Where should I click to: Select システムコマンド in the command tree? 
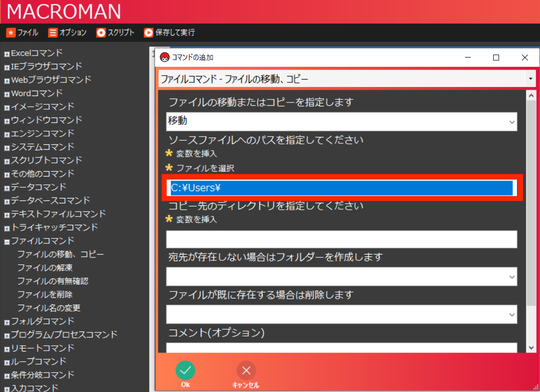(x=42, y=147)
